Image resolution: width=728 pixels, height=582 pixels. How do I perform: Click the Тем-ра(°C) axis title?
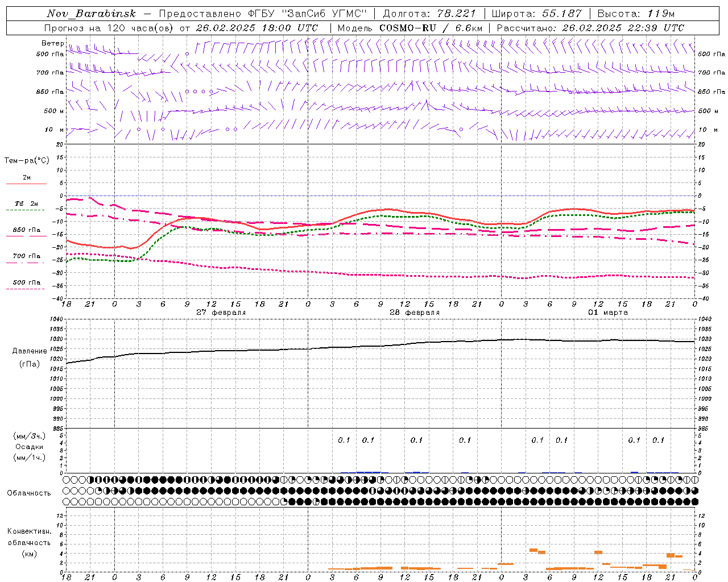(x=27, y=161)
